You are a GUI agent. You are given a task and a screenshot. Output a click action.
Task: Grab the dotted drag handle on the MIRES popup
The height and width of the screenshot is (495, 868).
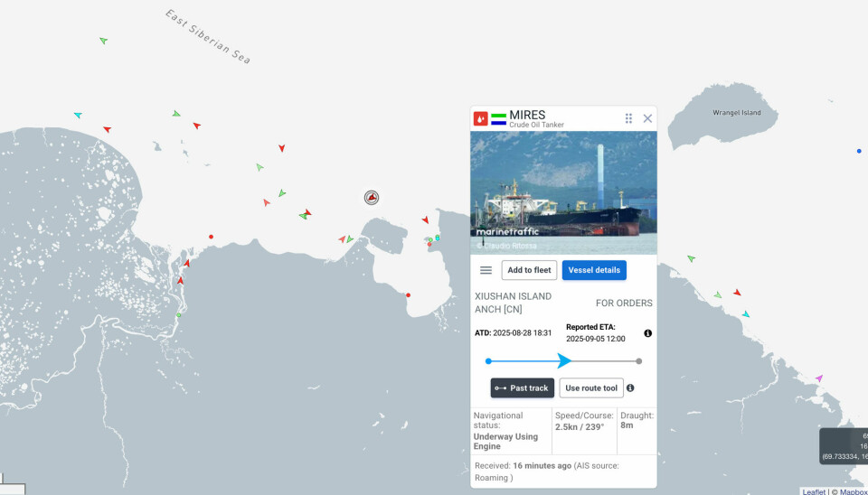(x=628, y=118)
